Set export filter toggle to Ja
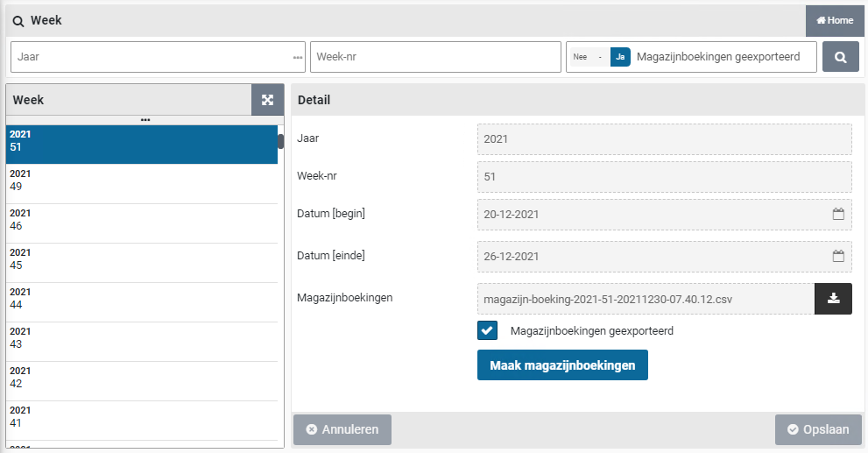868x453 pixels. coord(620,57)
